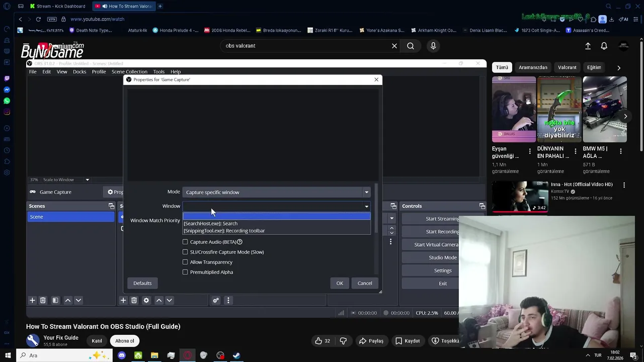Add a source with Sources plus icon
Screen dimensions: 644x362
pos(123,300)
